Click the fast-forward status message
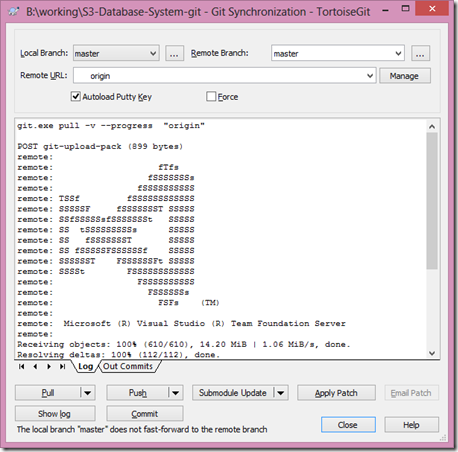 (x=142, y=429)
